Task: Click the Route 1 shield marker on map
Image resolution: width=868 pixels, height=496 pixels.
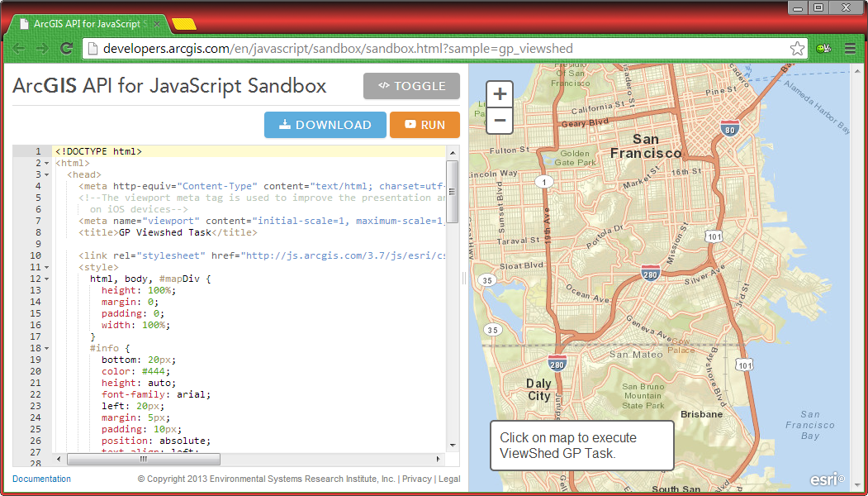Action: click(x=545, y=182)
